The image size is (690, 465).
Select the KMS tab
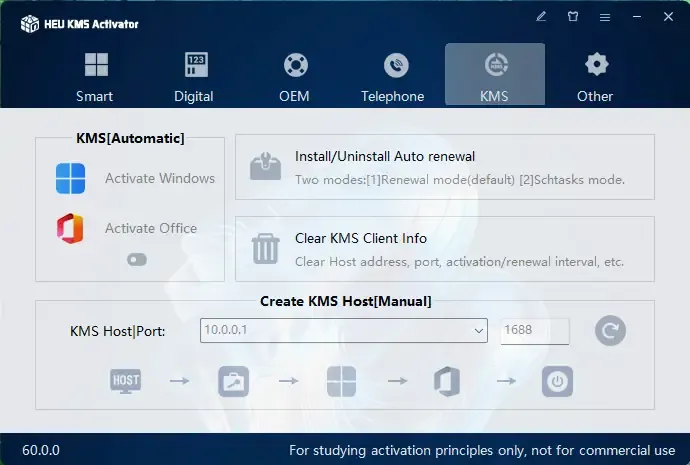coord(495,75)
